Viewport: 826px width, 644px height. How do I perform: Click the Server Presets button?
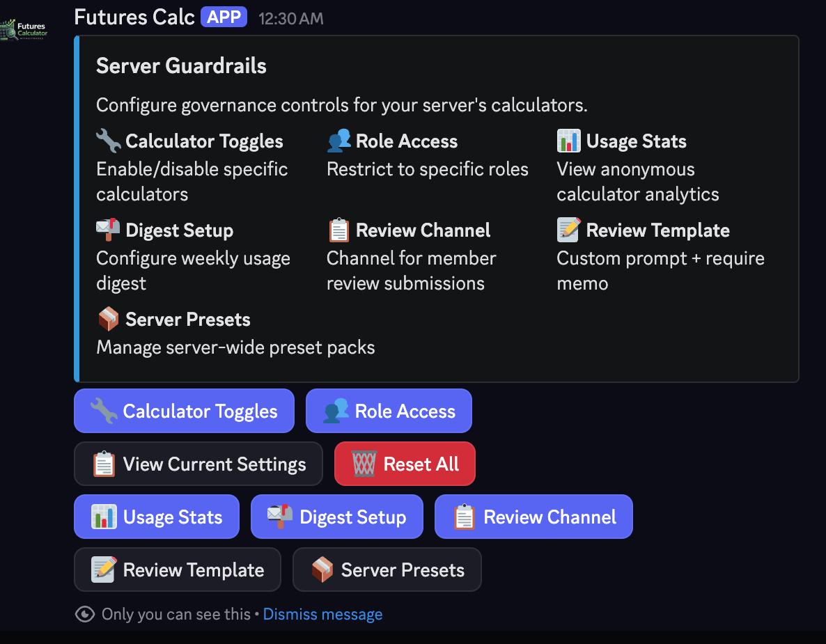[x=387, y=570]
